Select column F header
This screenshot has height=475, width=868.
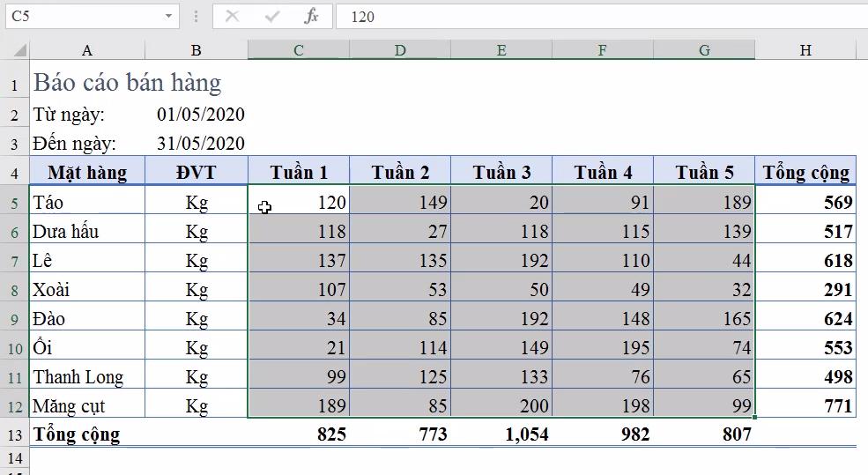coord(602,50)
